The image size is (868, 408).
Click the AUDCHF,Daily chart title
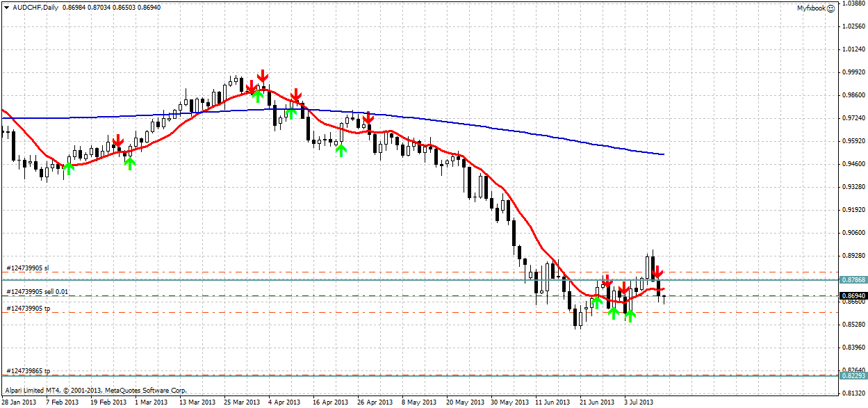click(35, 6)
